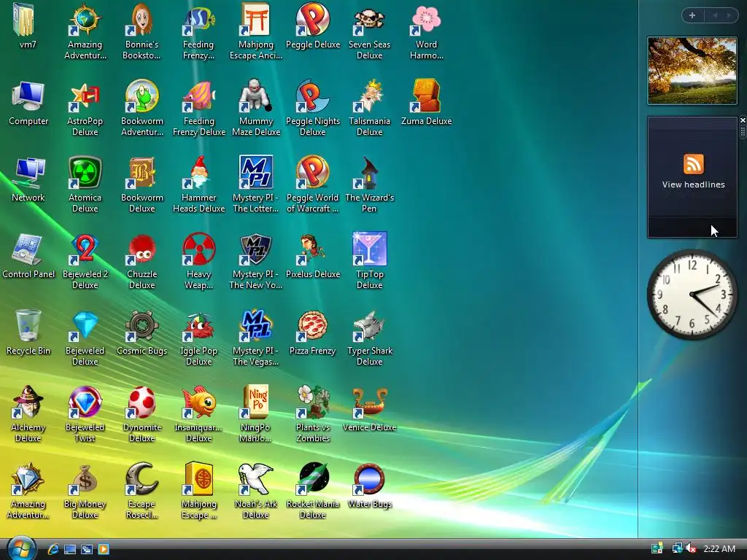
Task: Select the Network desktop icon
Action: 28,179
